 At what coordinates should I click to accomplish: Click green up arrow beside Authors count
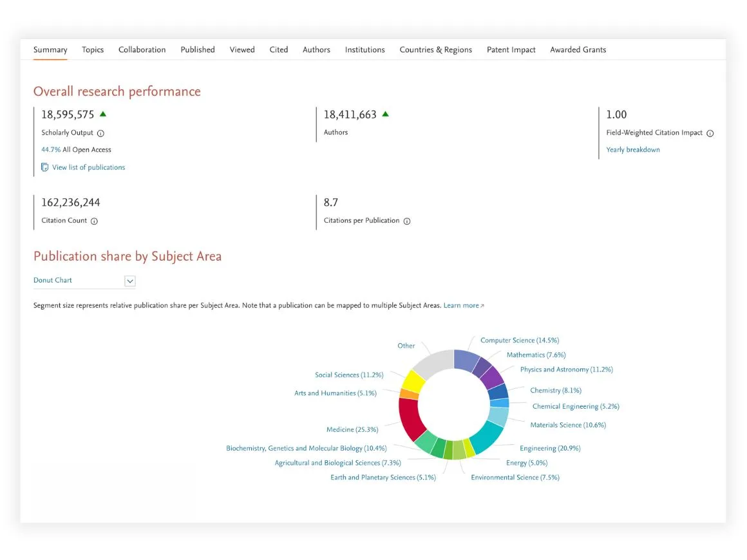(x=386, y=115)
